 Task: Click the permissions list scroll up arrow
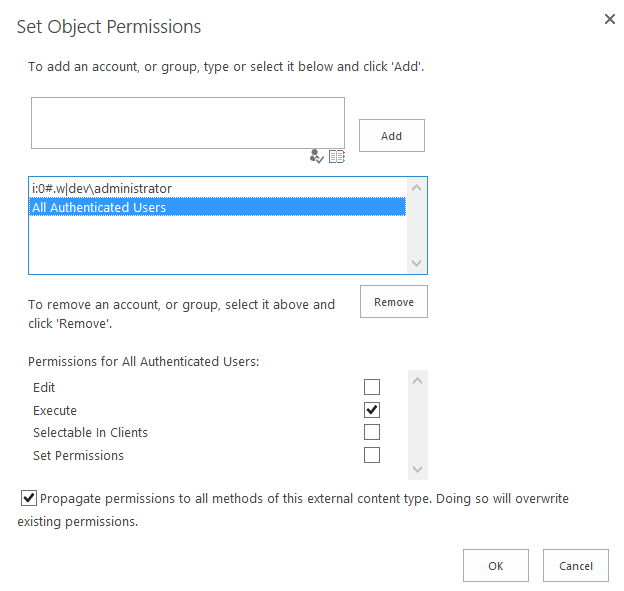pos(417,381)
